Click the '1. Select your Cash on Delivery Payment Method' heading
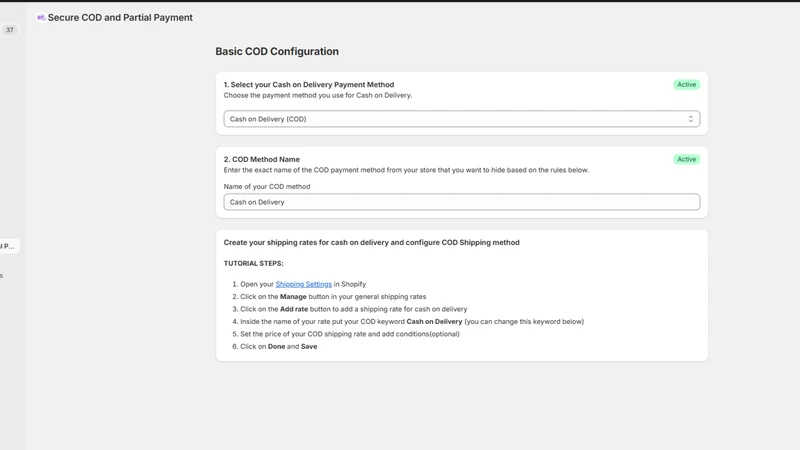 pos(309,85)
